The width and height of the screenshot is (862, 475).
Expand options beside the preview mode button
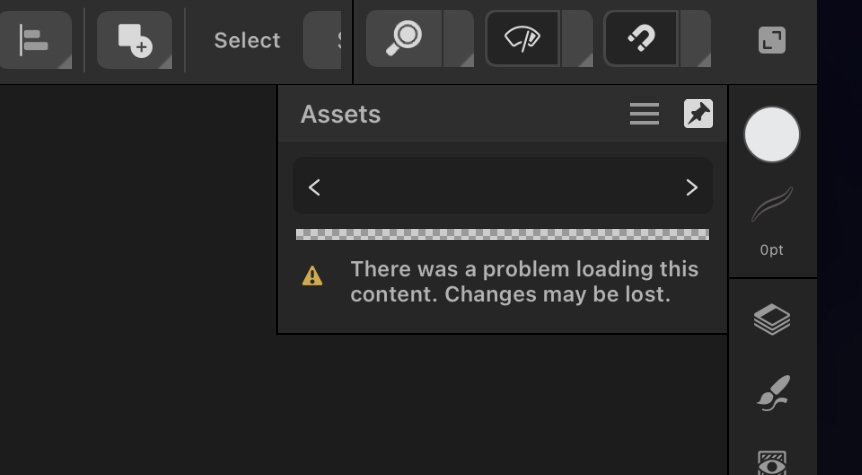(x=577, y=38)
